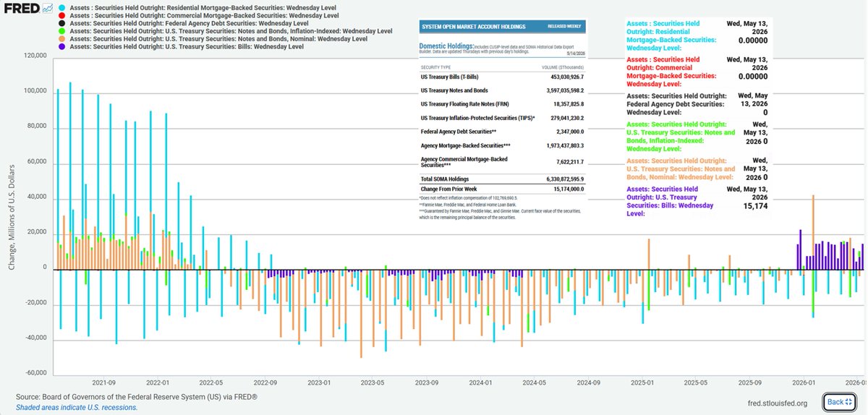Toggle the U.S. Treasury Securities: Bills legend label
This screenshot has height=415, width=868.
coord(185,47)
